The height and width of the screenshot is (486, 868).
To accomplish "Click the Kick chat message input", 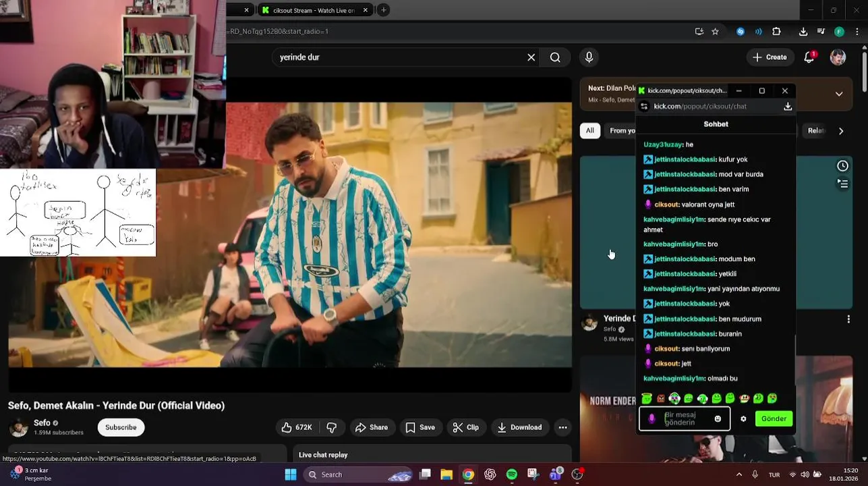I will tap(684, 418).
